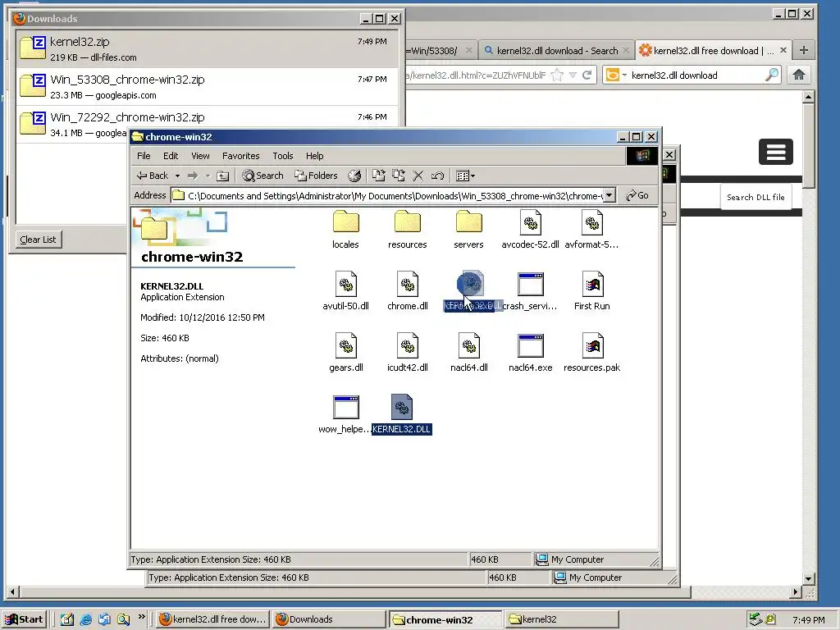Select the servers folder
The width and height of the screenshot is (840, 630).
468,230
